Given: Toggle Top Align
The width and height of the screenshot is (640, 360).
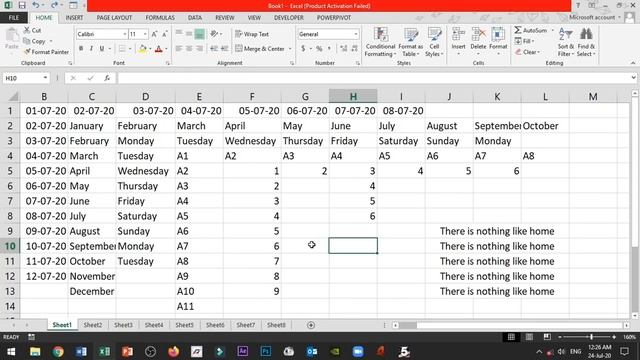Looking at the screenshot, I should pyautogui.click(x=179, y=34).
